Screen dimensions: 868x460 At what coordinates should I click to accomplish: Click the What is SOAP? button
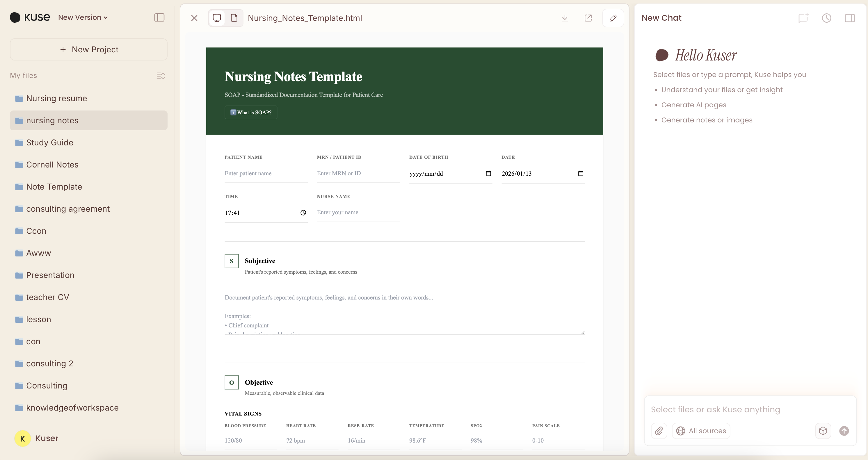pyautogui.click(x=251, y=113)
